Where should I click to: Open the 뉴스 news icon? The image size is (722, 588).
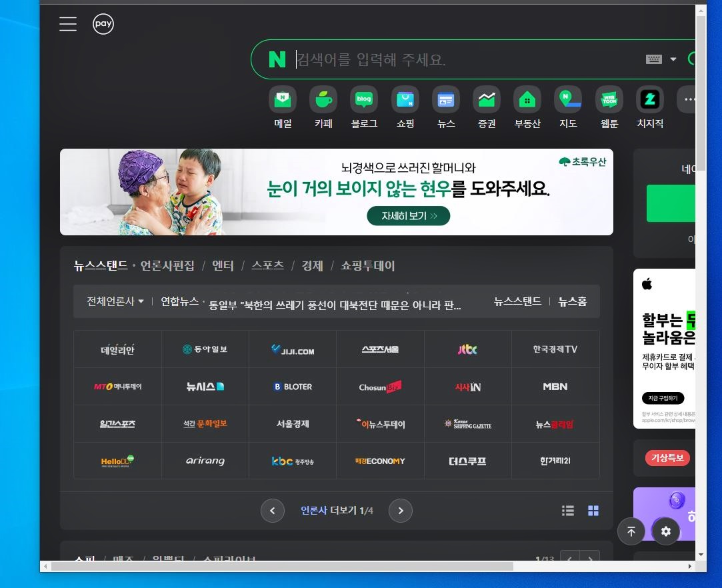click(446, 99)
